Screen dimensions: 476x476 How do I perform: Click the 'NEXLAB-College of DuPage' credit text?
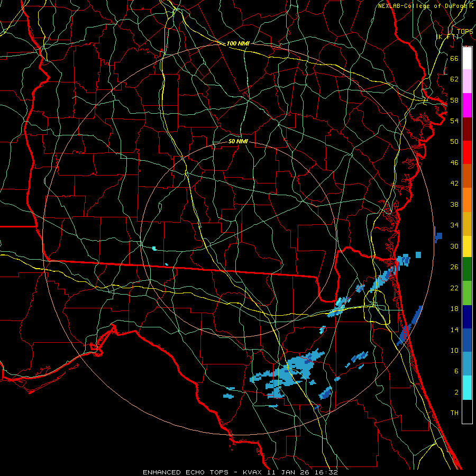[423, 6]
